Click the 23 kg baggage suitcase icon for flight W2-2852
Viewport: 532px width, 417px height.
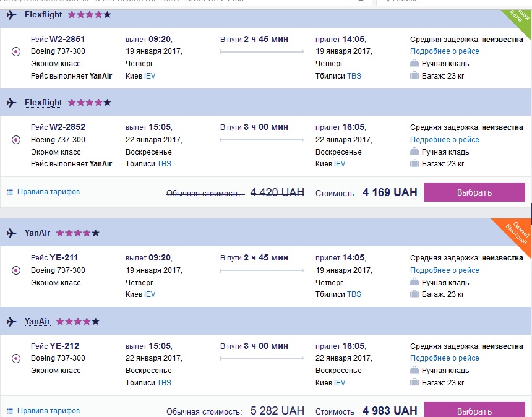pos(414,164)
